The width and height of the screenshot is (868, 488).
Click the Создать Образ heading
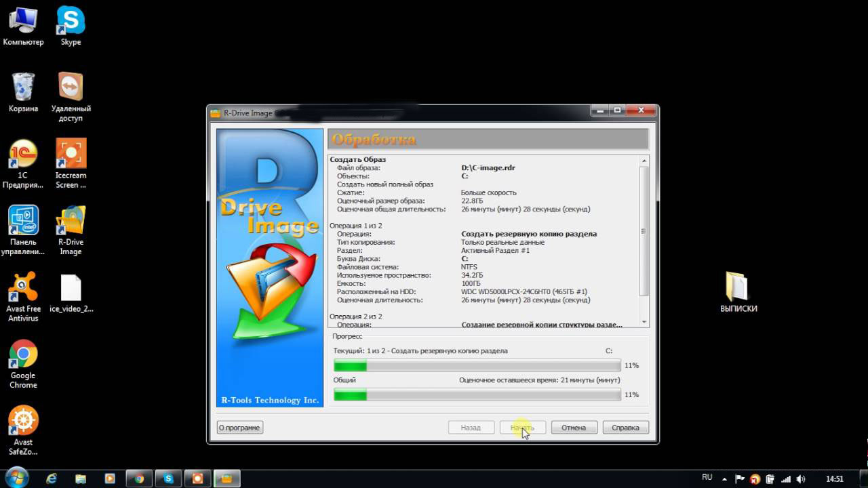[357, 159]
